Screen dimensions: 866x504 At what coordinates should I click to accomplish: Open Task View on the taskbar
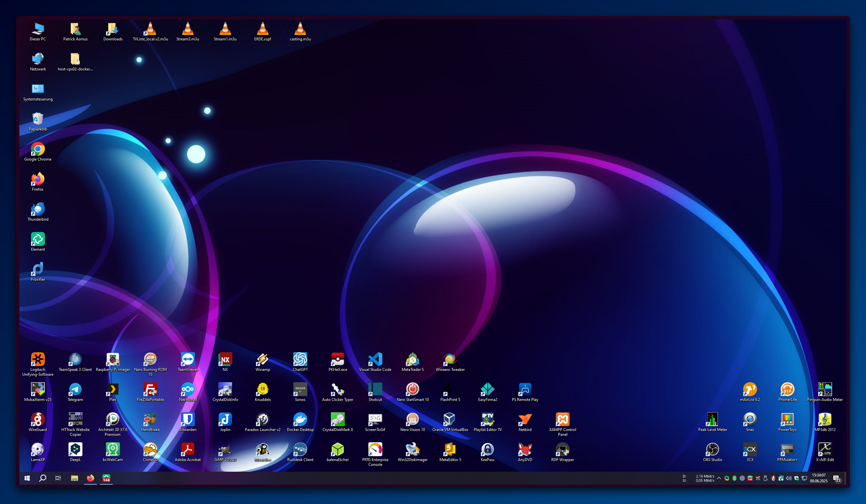(x=58, y=478)
